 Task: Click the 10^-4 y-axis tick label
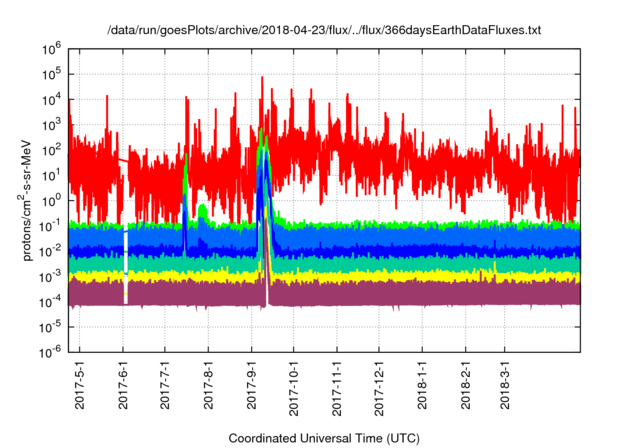[50, 302]
